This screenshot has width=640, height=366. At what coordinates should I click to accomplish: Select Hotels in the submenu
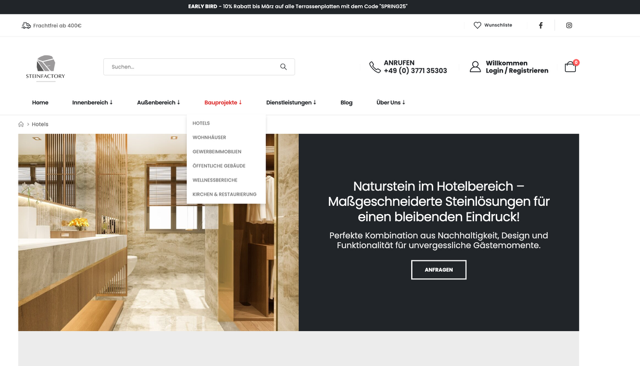coord(201,123)
